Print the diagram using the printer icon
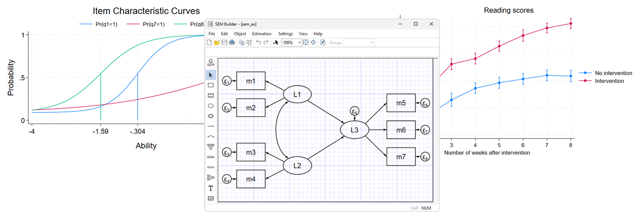 coord(231,42)
